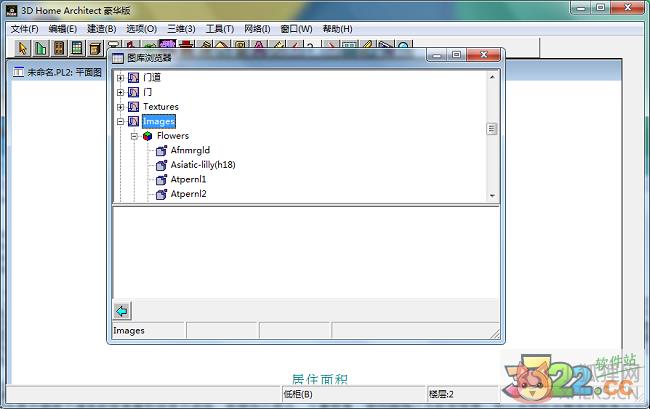Click the library browser dialog title icon

(118, 58)
